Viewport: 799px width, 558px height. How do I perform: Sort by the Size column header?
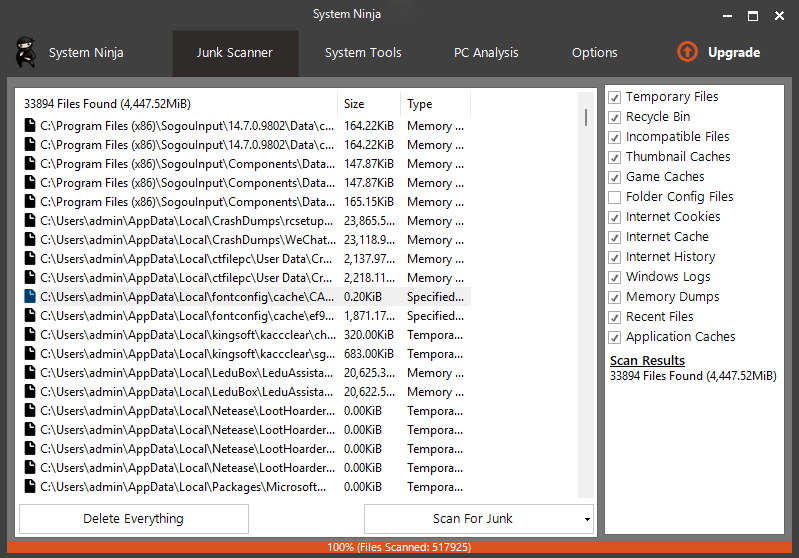pos(368,104)
